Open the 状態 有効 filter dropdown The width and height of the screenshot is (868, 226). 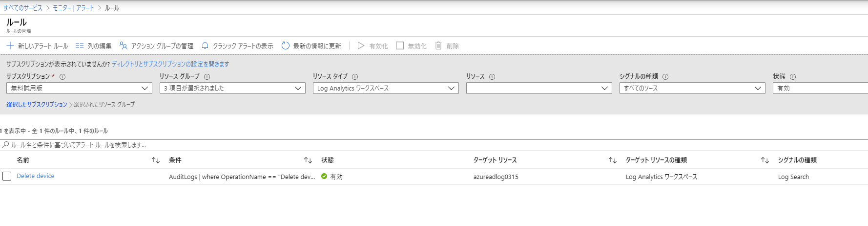[x=820, y=88]
